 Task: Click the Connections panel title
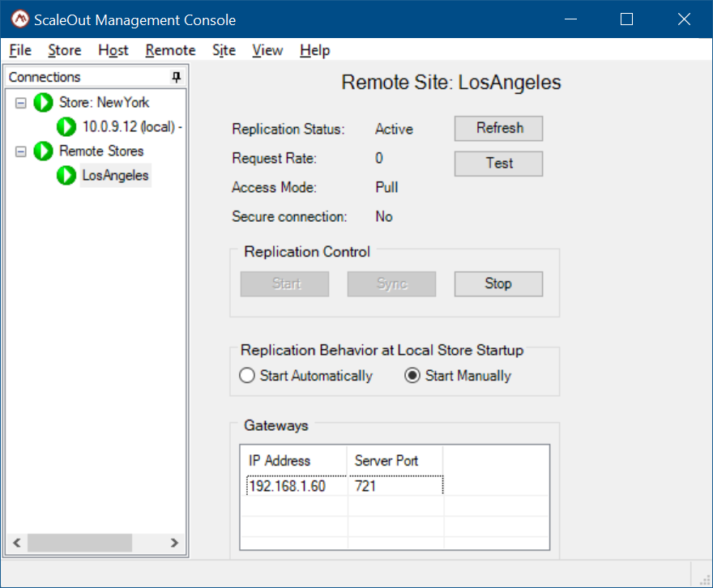point(45,77)
